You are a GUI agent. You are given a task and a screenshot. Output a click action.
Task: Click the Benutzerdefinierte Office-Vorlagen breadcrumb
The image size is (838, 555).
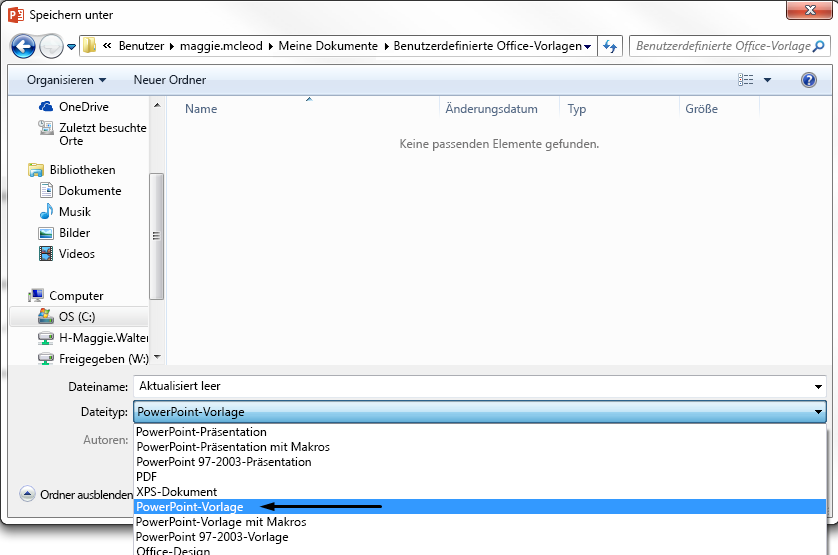point(487,46)
